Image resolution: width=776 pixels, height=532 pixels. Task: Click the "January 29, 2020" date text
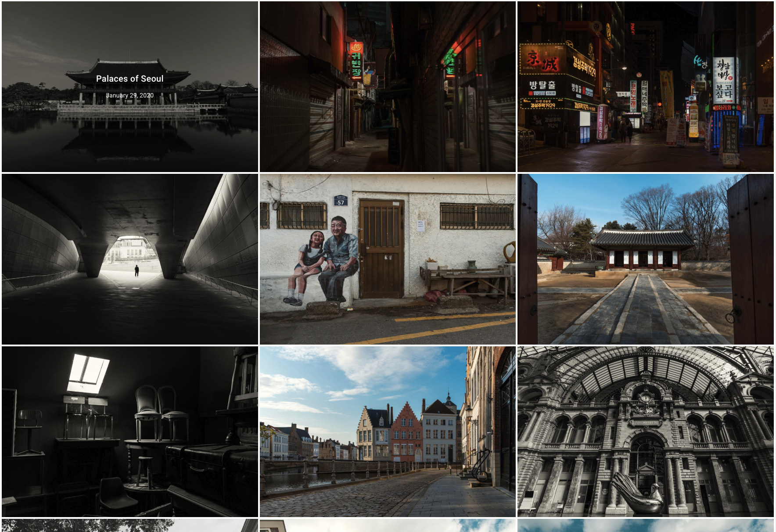coord(130,95)
